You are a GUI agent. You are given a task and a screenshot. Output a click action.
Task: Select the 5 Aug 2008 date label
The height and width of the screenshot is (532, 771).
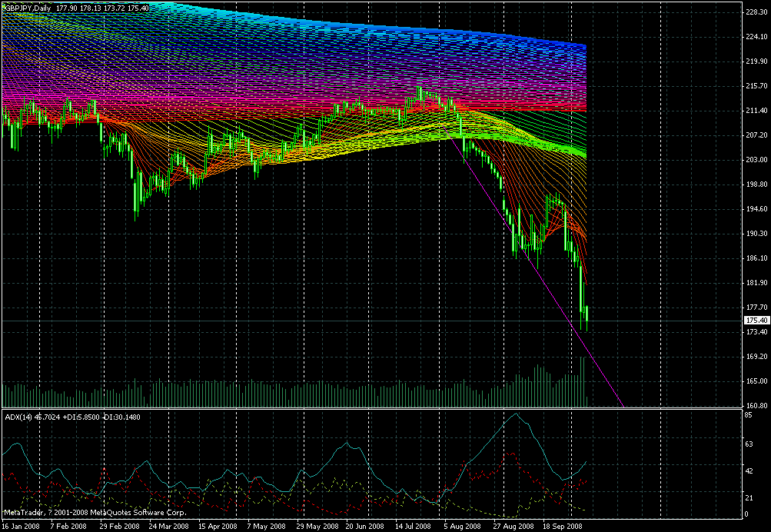[462, 526]
